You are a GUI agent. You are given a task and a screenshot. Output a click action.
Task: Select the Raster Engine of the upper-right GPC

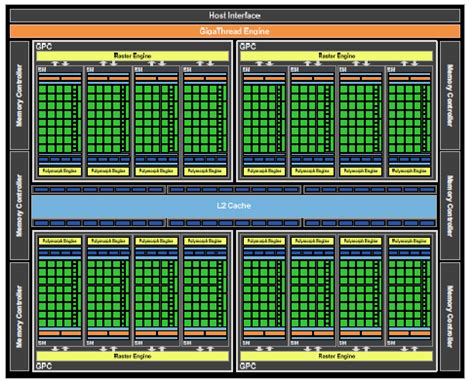click(336, 56)
